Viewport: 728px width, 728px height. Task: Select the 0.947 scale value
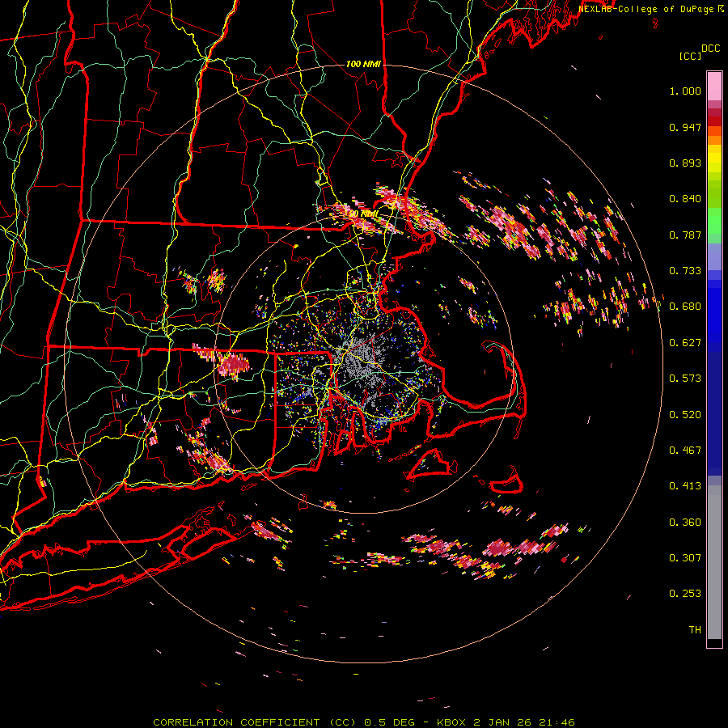point(685,127)
